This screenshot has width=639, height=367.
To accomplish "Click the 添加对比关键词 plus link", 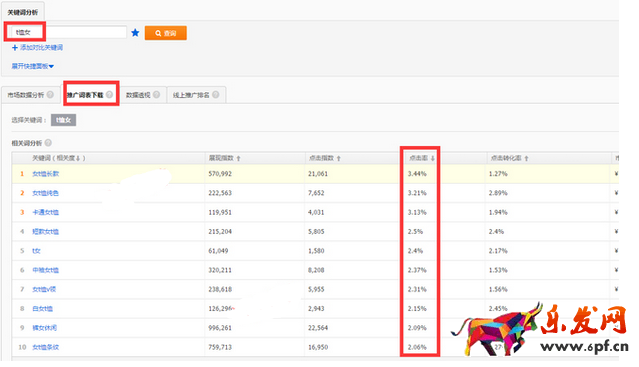I will point(37,48).
